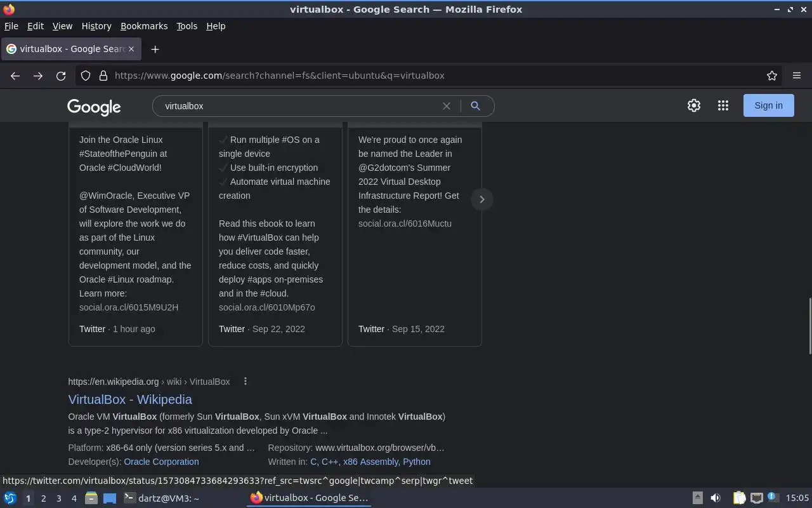Open tweet link social.ora.cl/6010Mp67o

pos(267,307)
